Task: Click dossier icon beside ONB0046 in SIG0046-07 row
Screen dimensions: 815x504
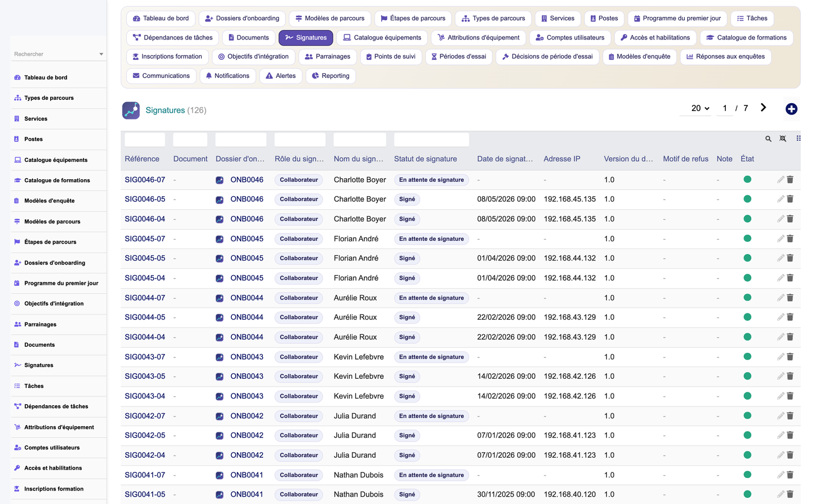Action: tap(219, 180)
